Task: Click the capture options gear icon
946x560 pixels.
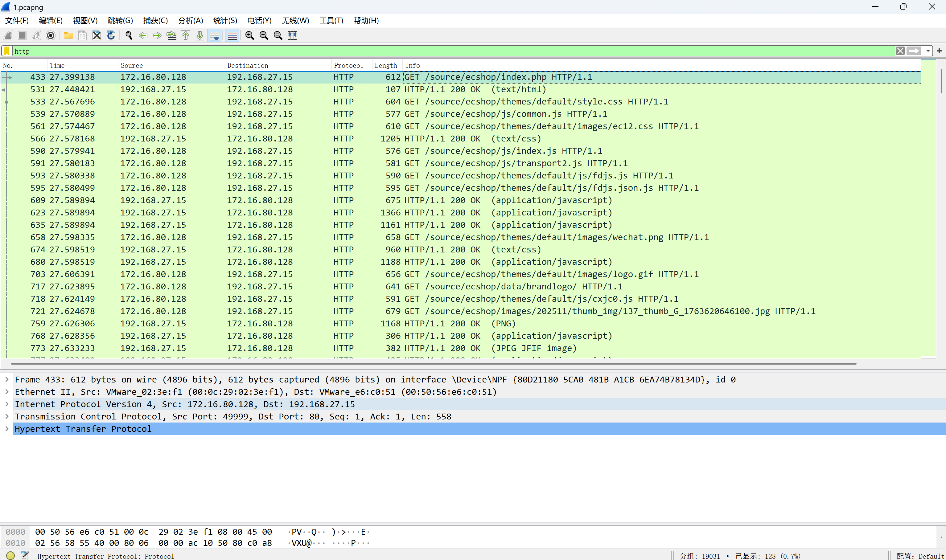Action: pos(50,35)
